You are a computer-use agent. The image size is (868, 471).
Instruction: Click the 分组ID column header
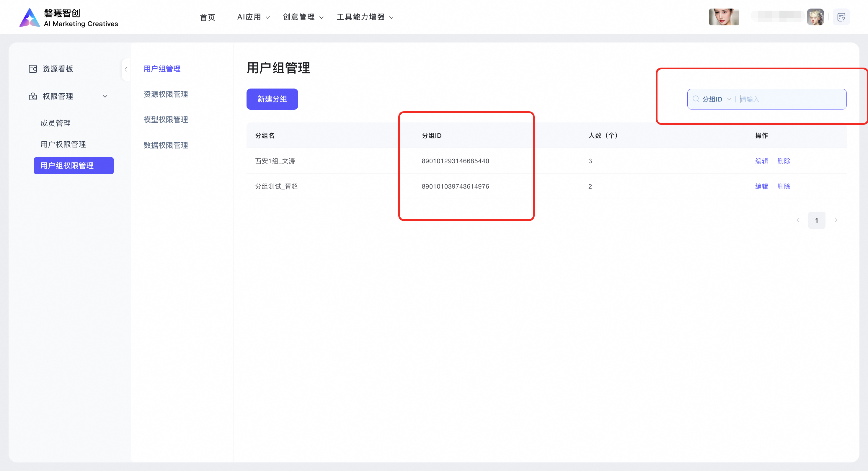[x=432, y=135]
